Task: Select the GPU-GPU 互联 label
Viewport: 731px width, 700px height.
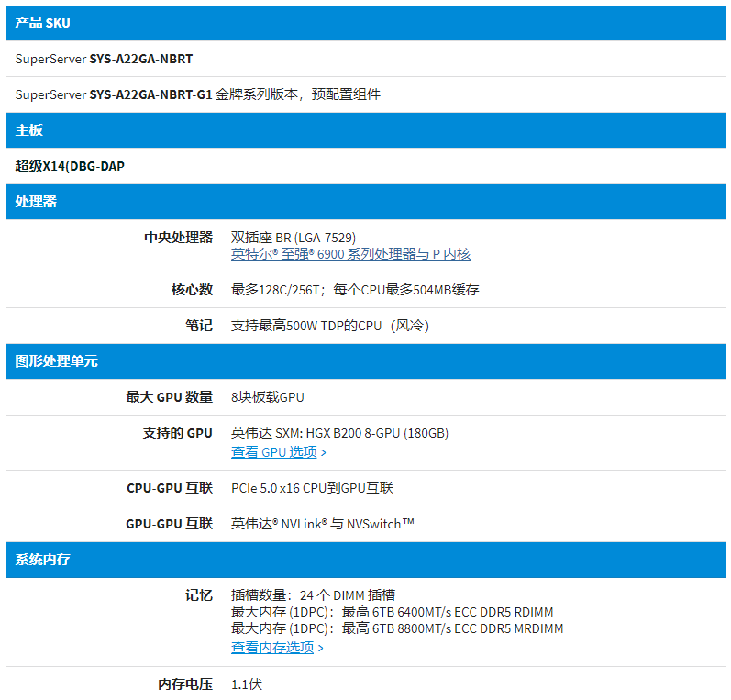Action: click(x=170, y=524)
